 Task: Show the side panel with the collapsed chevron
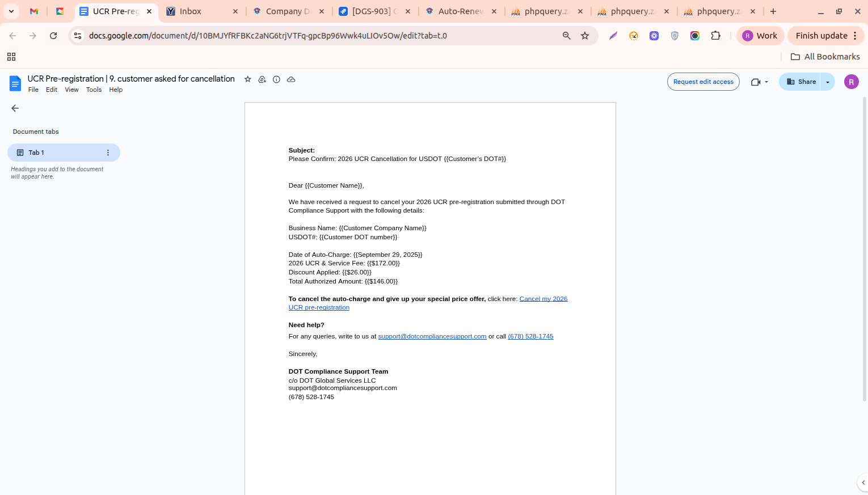tap(863, 483)
